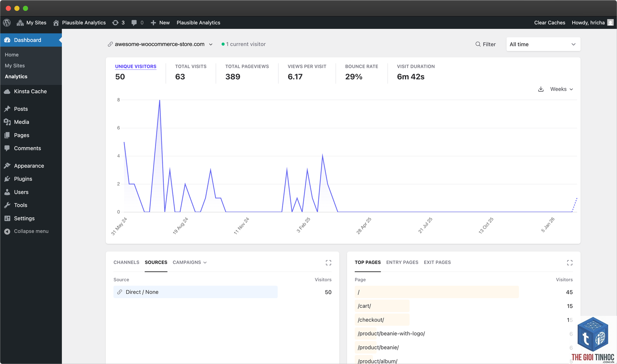Viewport: 617px width, 364px height.
Task: Click the / root page row
Action: pyautogui.click(x=437, y=292)
